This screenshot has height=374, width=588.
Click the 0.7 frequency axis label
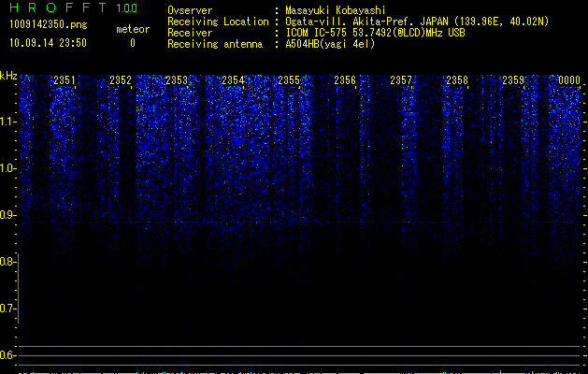[7, 309]
